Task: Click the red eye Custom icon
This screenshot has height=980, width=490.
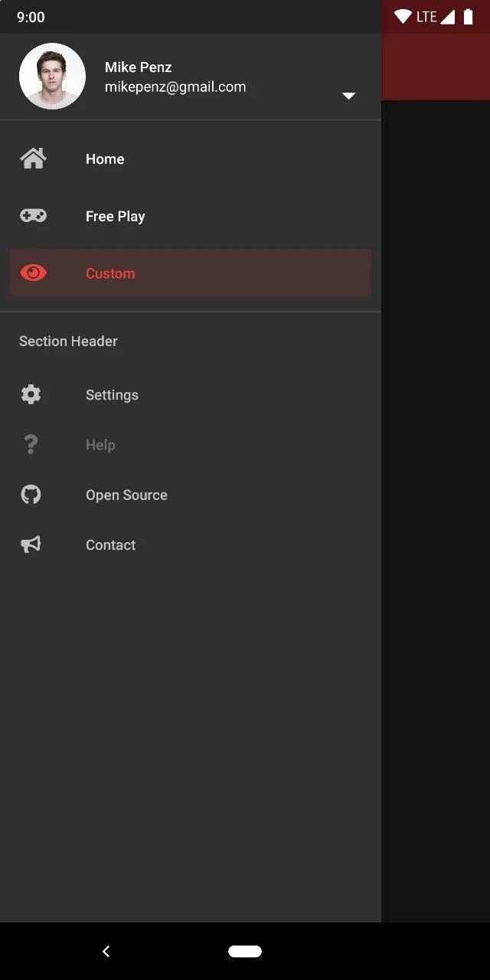Action: coord(33,273)
